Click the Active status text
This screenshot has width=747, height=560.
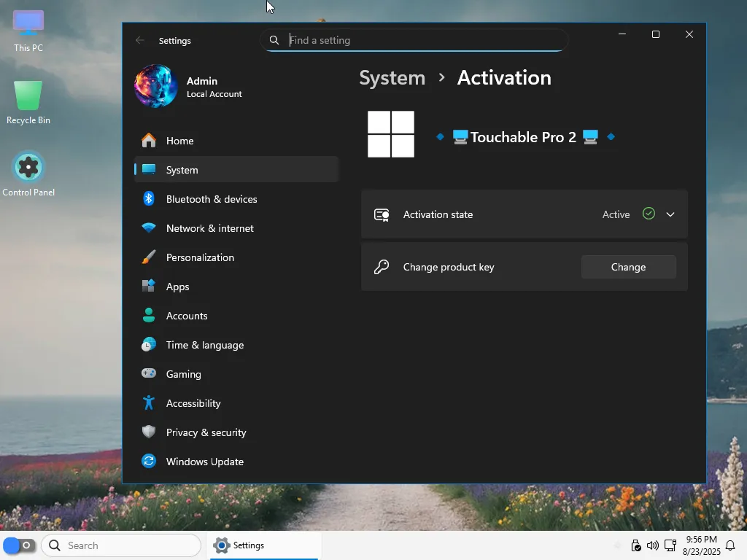point(616,214)
